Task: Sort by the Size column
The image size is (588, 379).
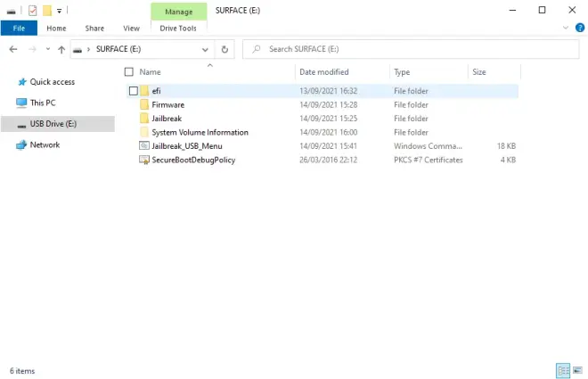Action: point(479,71)
